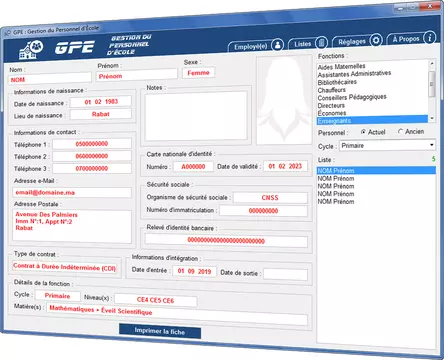Open the Sexe Femme combo field
Image resolution: width=444 pixels, height=360 pixels.
pos(198,73)
